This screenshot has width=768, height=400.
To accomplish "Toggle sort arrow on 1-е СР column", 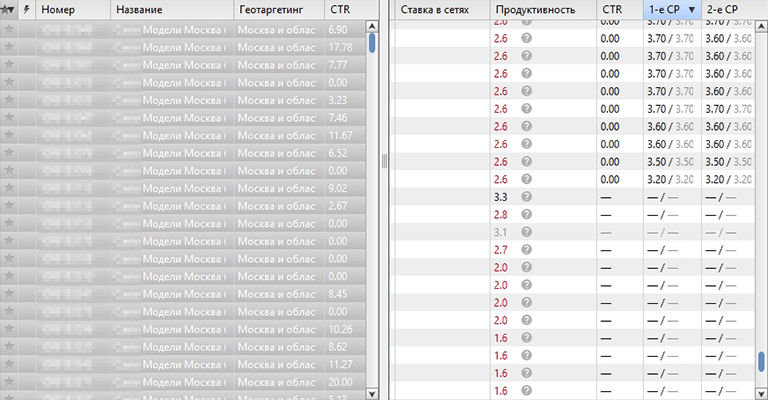I will [692, 10].
